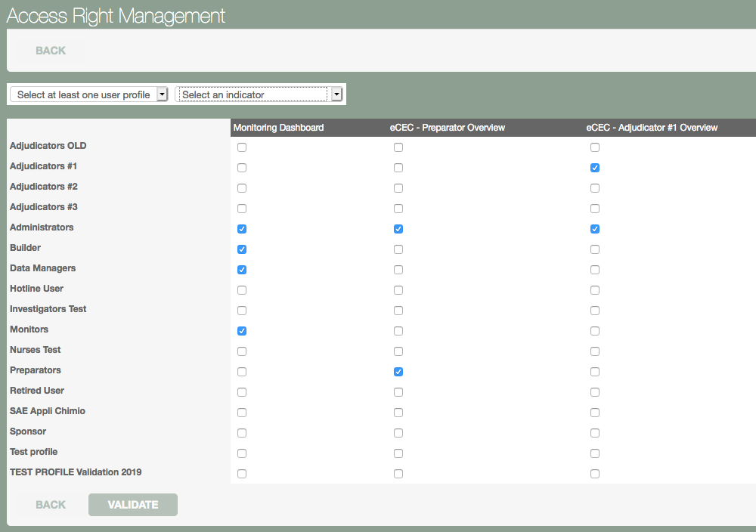Open the user profile selection dropdown
Viewport: 756px width, 532px height.
tap(88, 94)
